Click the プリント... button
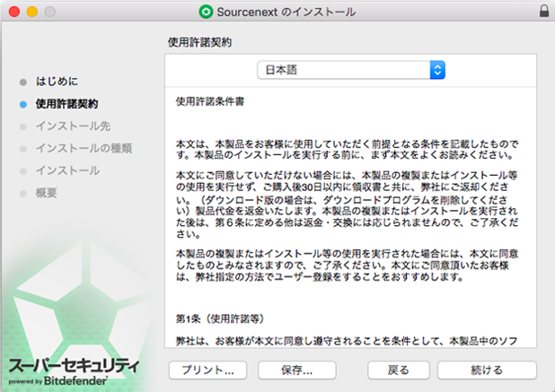 coord(207,370)
